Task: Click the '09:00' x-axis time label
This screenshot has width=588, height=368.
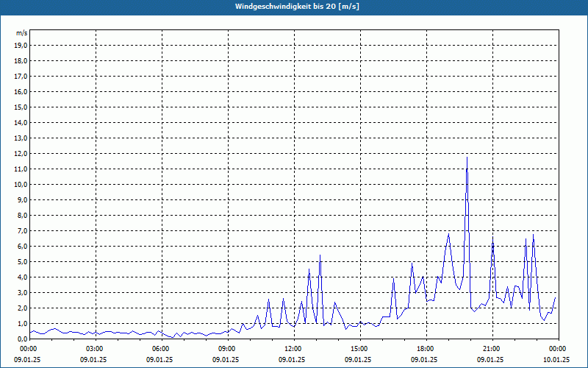Action: point(226,349)
